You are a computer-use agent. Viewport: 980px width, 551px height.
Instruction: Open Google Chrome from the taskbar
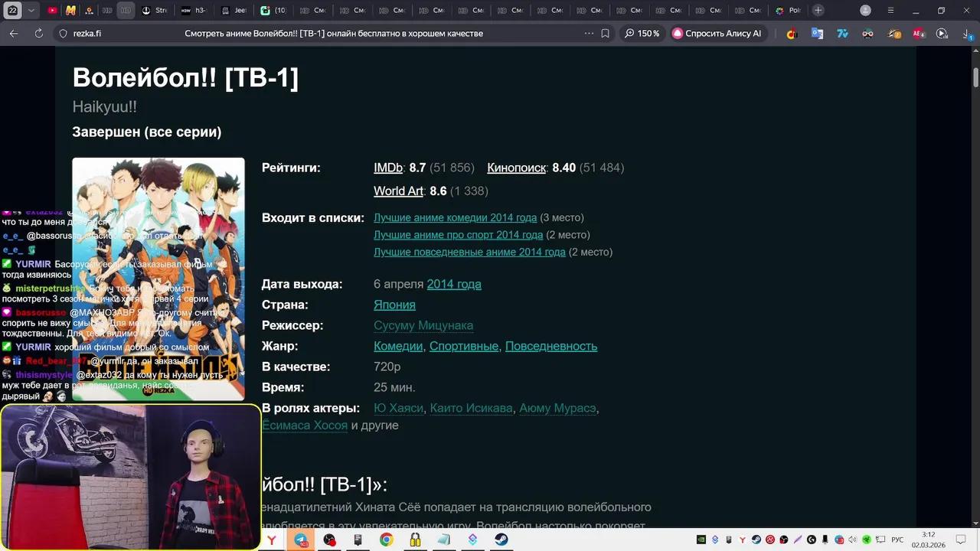click(387, 540)
